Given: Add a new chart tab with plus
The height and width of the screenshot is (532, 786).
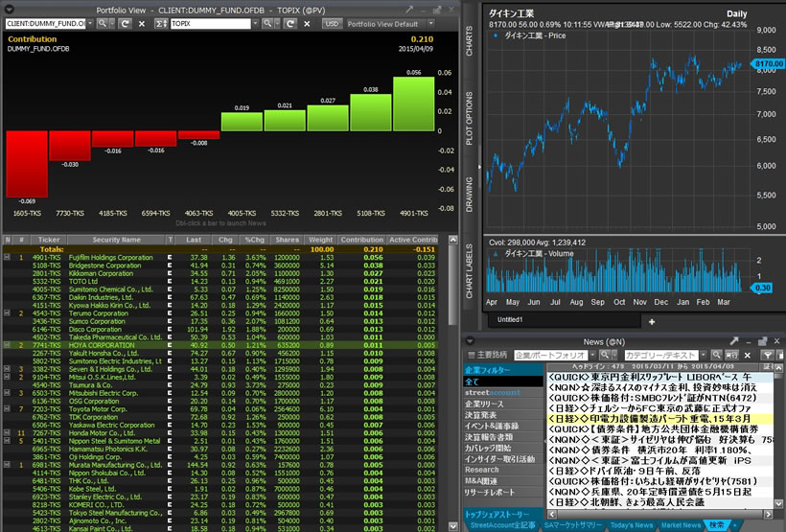Looking at the screenshot, I should [652, 321].
